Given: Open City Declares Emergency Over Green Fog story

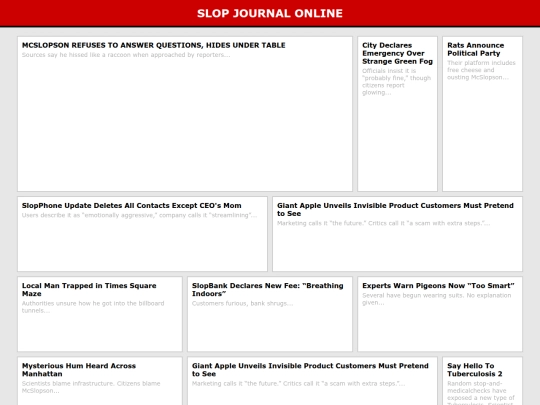Looking at the screenshot, I should (x=397, y=53).
